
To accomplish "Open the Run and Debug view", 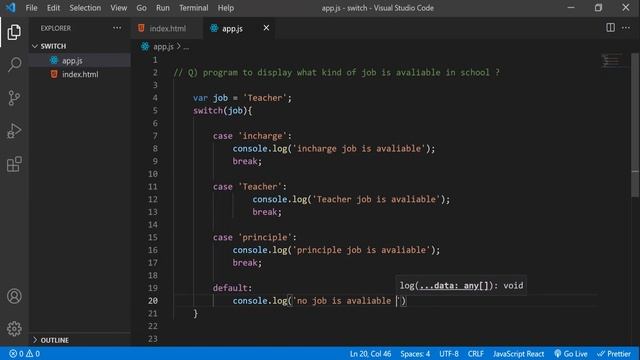I will [x=14, y=131].
